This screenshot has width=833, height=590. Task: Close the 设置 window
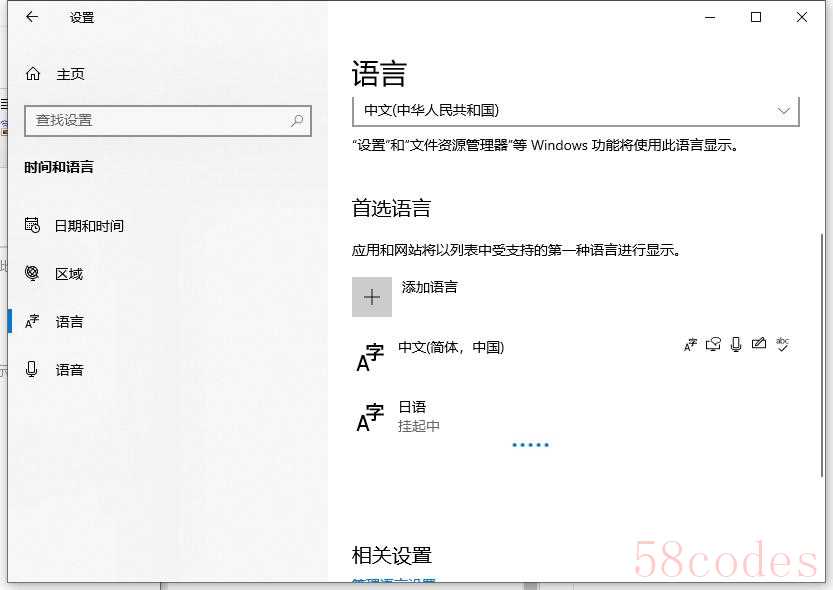[802, 18]
